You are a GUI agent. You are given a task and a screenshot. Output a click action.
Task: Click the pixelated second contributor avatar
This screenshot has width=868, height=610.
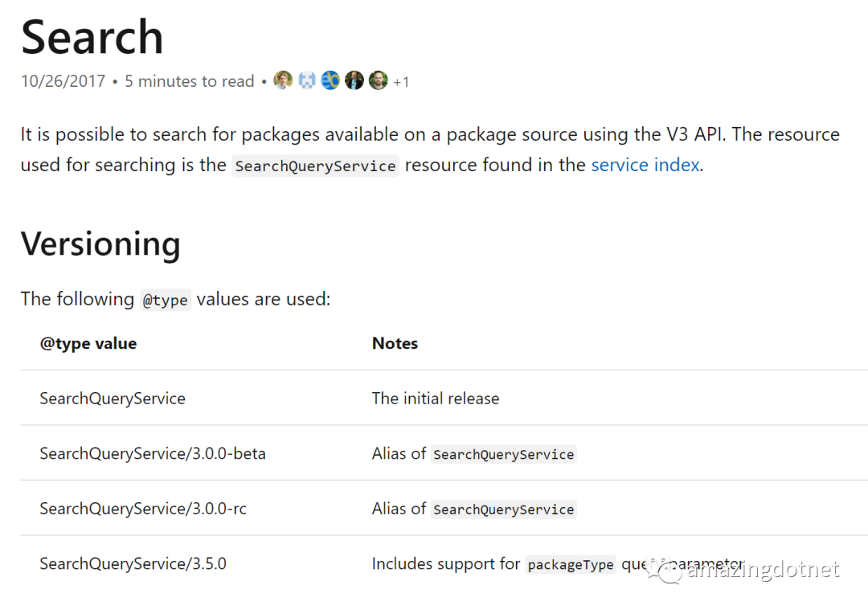(307, 80)
